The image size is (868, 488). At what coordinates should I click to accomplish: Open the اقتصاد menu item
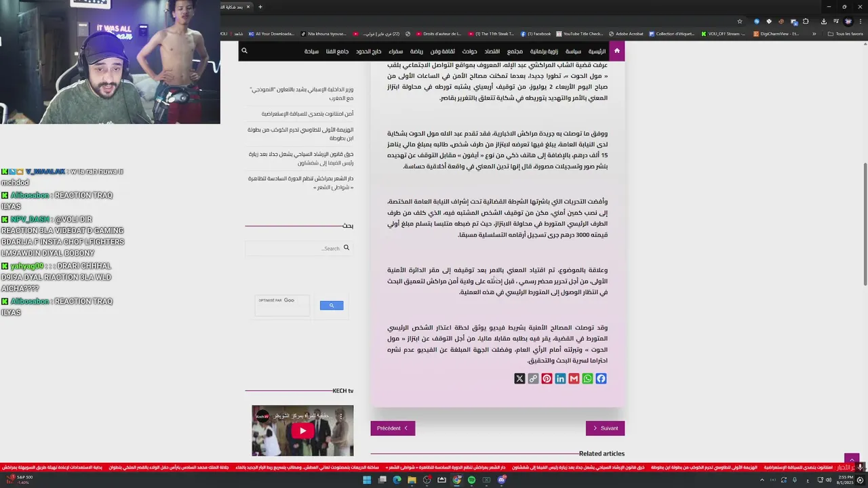[x=492, y=52]
